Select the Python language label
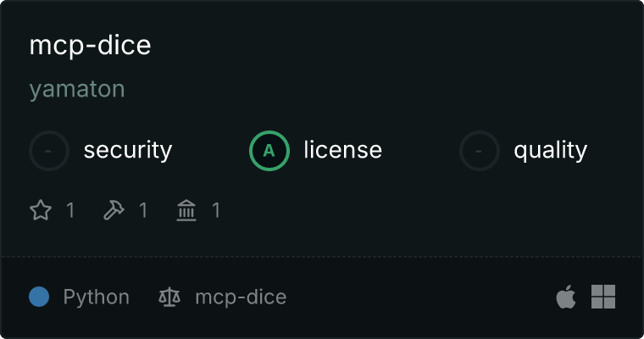 pos(96,297)
